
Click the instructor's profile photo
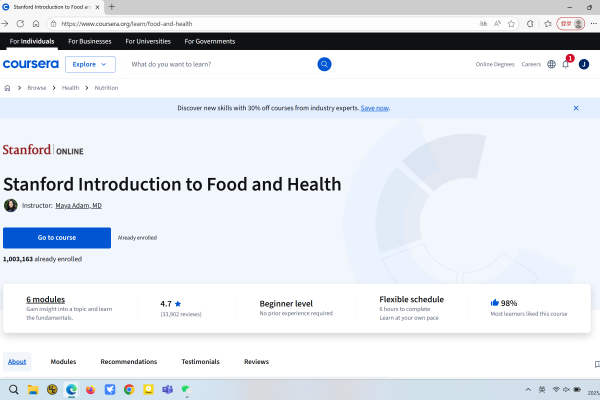pos(11,206)
